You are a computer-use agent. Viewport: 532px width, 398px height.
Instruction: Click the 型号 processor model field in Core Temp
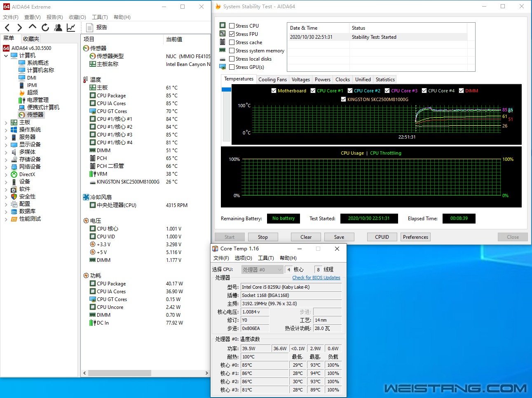click(x=291, y=287)
